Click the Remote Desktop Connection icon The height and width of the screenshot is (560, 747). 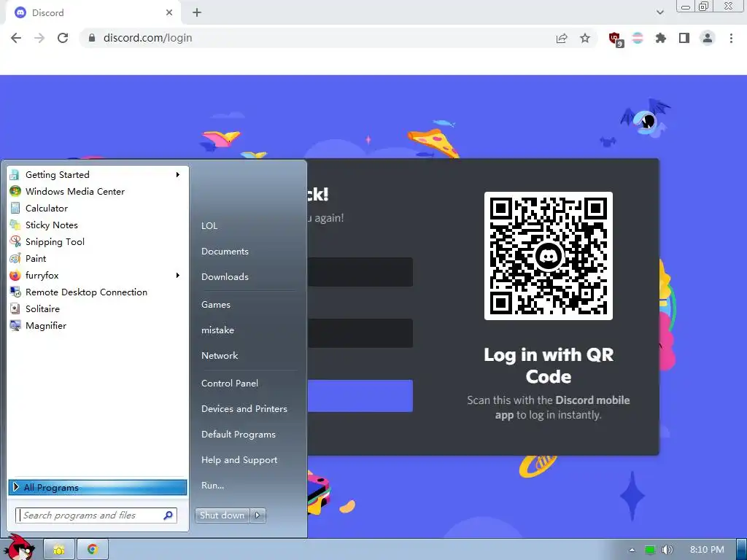15,292
